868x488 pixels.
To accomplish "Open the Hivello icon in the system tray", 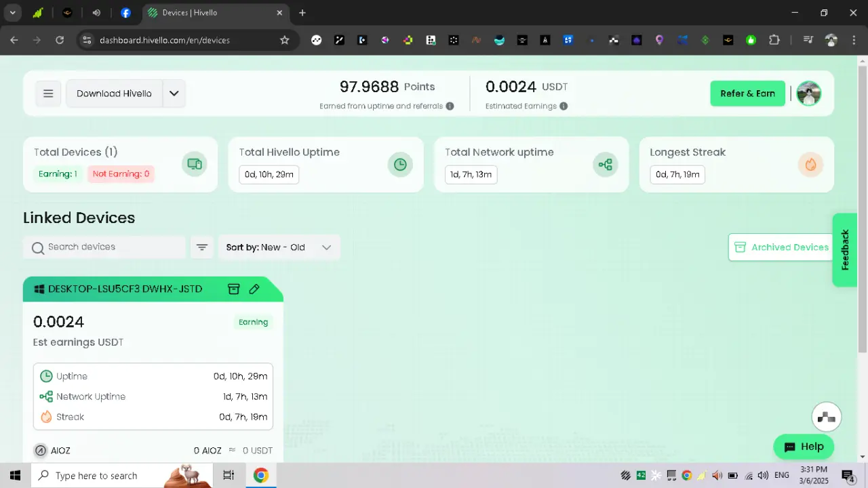I will (x=625, y=475).
